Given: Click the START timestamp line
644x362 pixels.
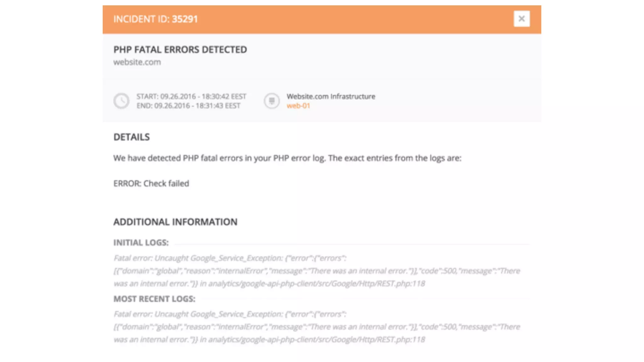Looking at the screenshot, I should point(191,96).
